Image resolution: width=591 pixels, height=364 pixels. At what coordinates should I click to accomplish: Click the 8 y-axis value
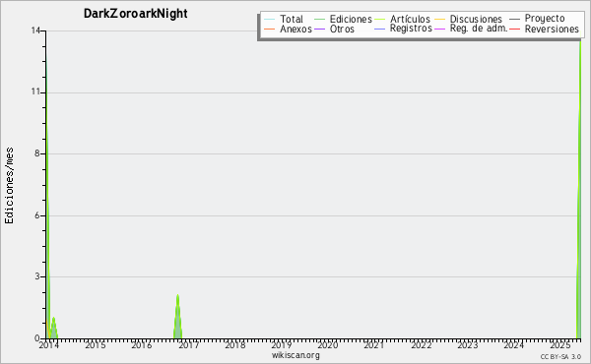click(37, 153)
